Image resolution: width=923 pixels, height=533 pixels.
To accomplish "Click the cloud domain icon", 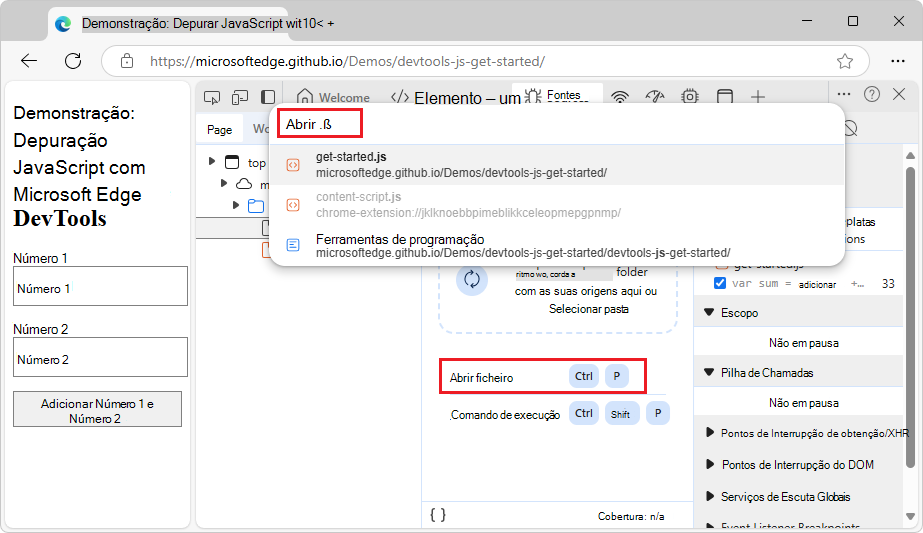I will [244, 184].
